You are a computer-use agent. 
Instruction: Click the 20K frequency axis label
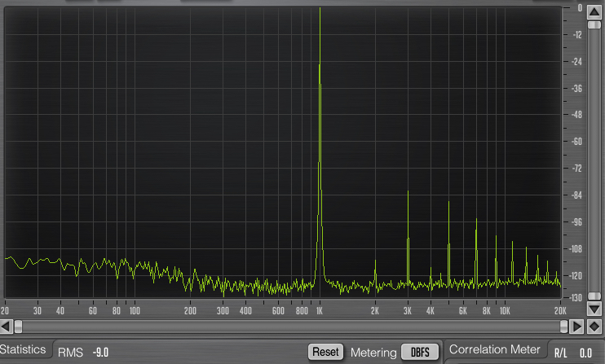(x=560, y=310)
